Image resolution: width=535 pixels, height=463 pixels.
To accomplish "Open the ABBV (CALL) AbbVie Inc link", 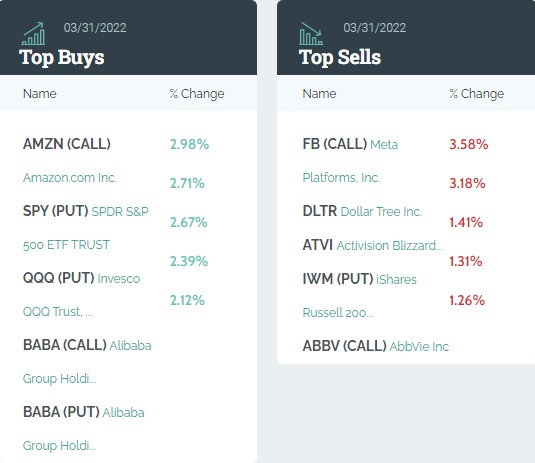I will 376,346.
